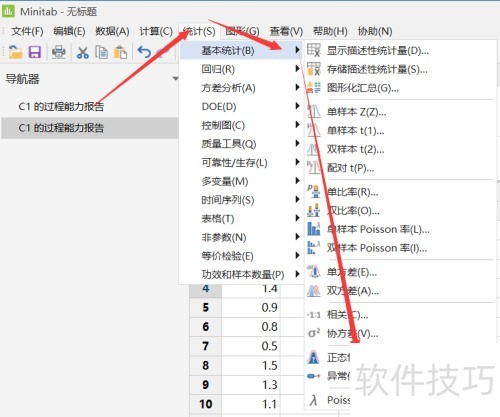Click the 双样本 t icon
This screenshot has width=500, height=417.
pyautogui.click(x=313, y=149)
